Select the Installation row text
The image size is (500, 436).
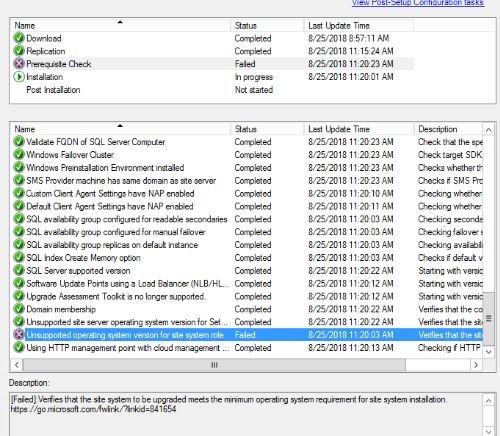click(x=45, y=77)
